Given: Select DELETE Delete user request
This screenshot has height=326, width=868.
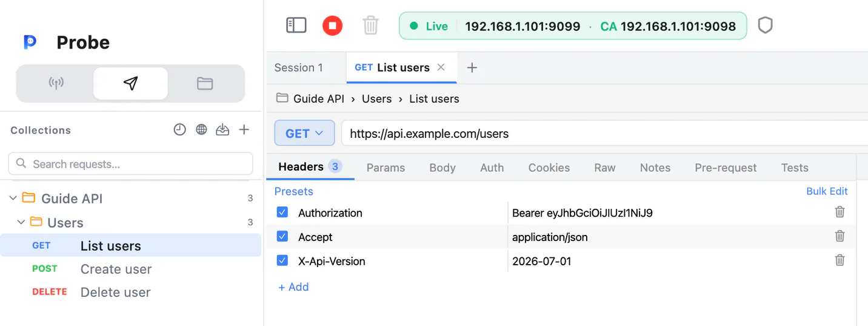Looking at the screenshot, I should (130, 292).
